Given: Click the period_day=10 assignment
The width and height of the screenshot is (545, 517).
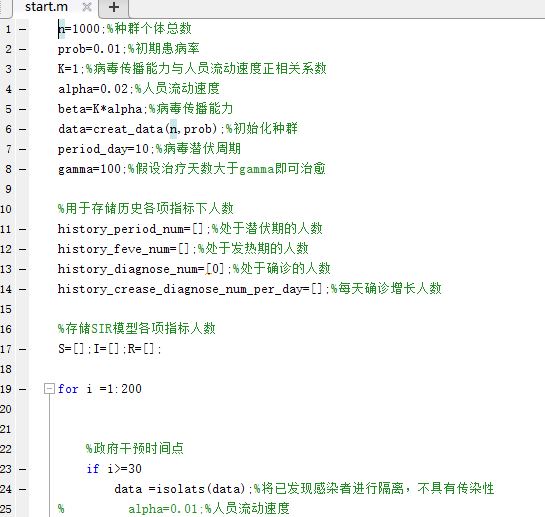Looking at the screenshot, I should pyautogui.click(x=103, y=150).
